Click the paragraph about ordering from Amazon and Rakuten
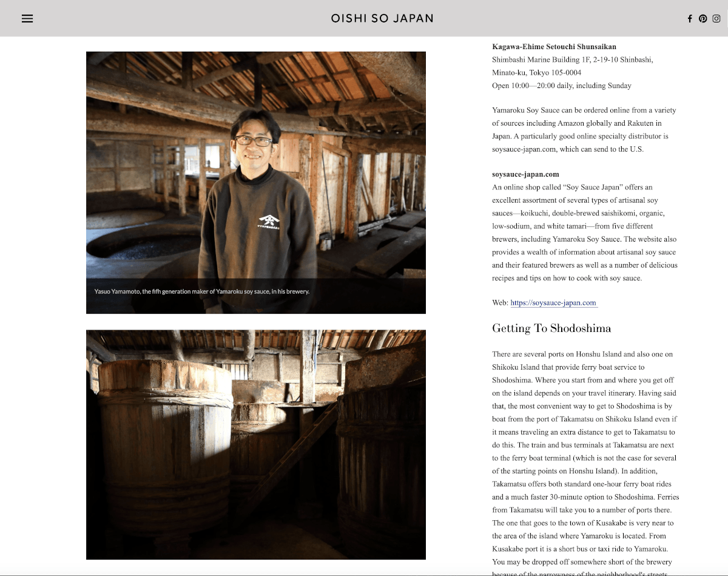Viewport: 728px width, 576px height. [584, 129]
